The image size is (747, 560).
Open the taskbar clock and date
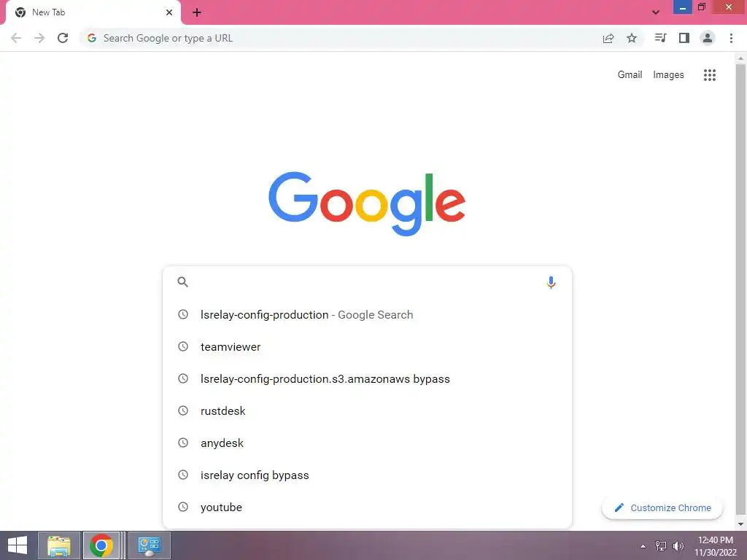pos(715,546)
